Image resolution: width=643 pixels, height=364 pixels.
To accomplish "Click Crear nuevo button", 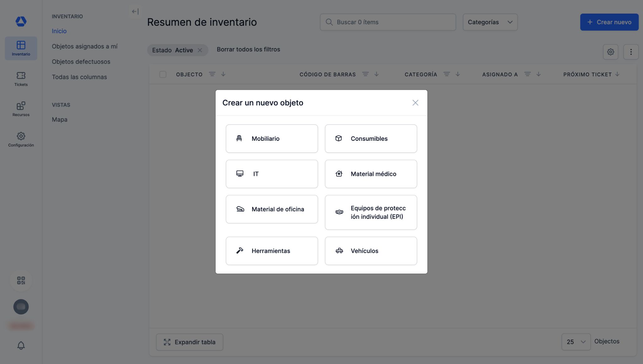I will pos(609,22).
